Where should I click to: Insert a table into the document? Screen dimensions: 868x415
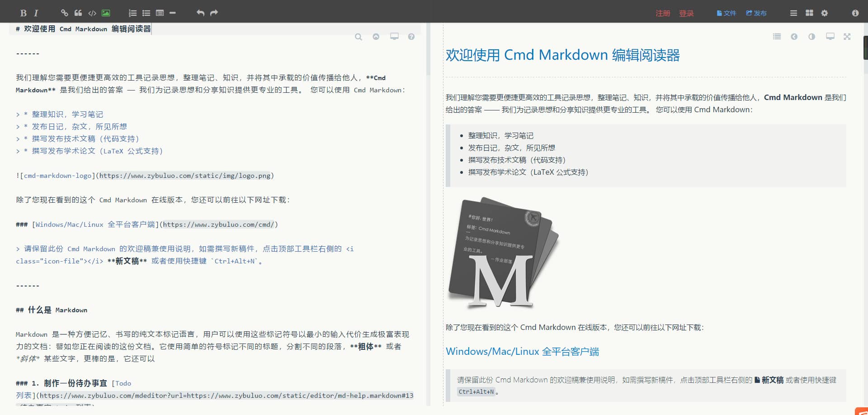click(x=160, y=13)
